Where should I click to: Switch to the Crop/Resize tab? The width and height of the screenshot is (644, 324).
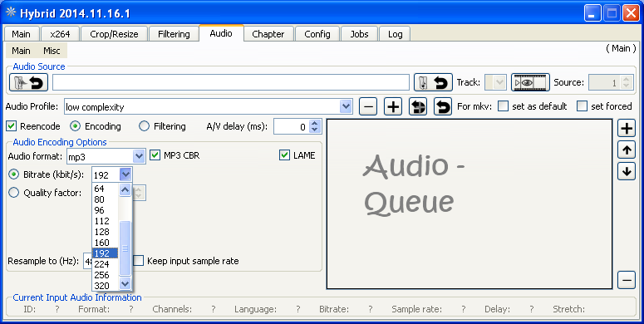(x=114, y=34)
